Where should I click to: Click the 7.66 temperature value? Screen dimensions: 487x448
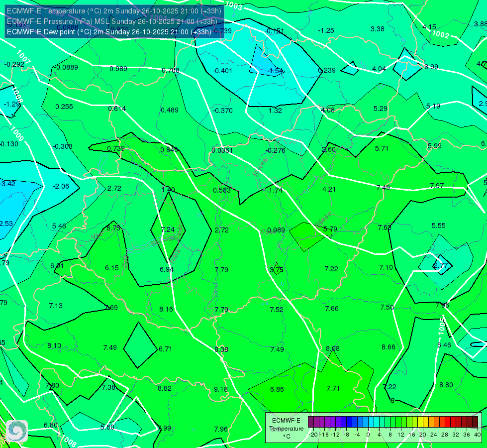[332, 309]
